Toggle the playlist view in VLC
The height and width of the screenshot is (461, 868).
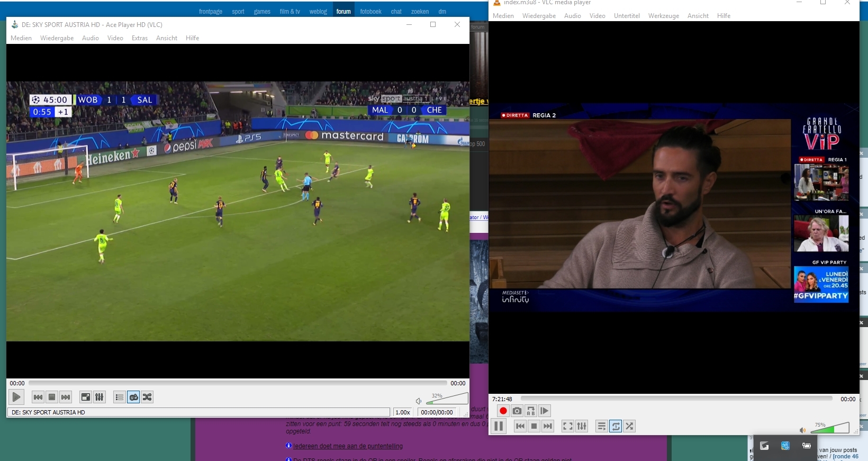(x=602, y=426)
